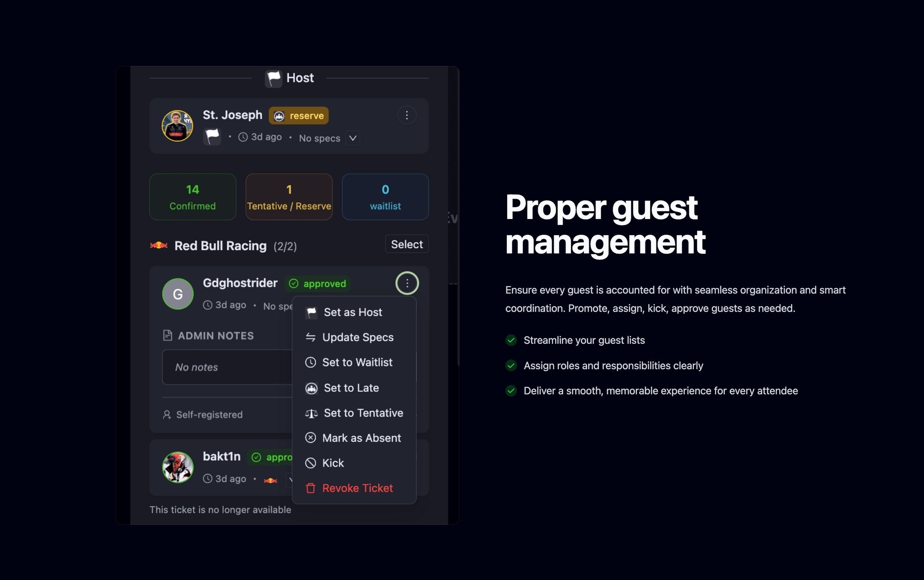The height and width of the screenshot is (580, 924).
Task: Select Set to Tentative menu item
Action: click(x=363, y=413)
